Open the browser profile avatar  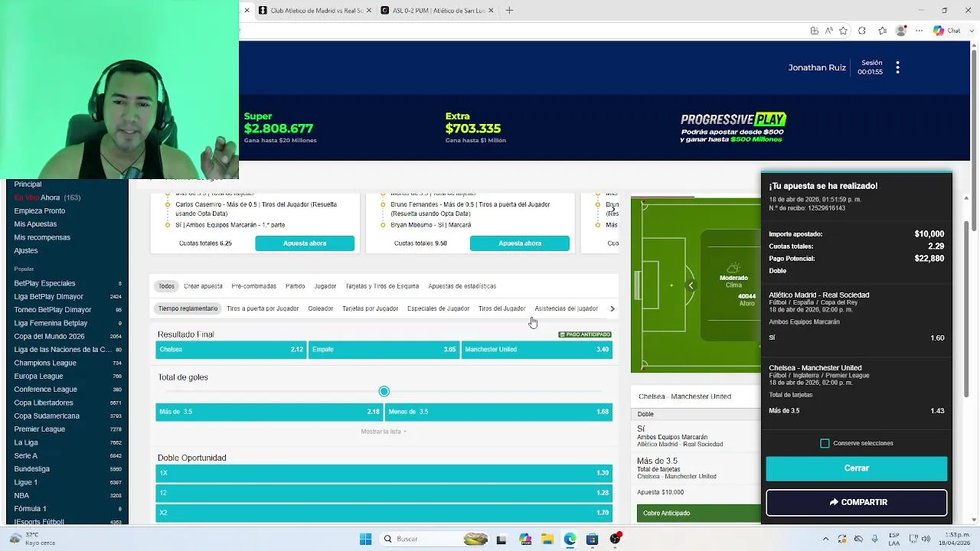coord(901,31)
